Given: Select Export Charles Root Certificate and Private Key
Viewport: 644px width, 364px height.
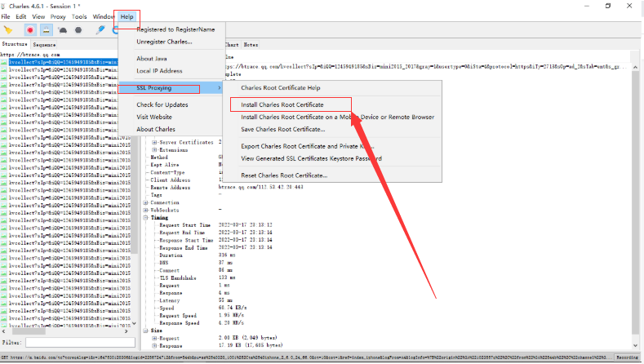Looking at the screenshot, I should (x=307, y=146).
